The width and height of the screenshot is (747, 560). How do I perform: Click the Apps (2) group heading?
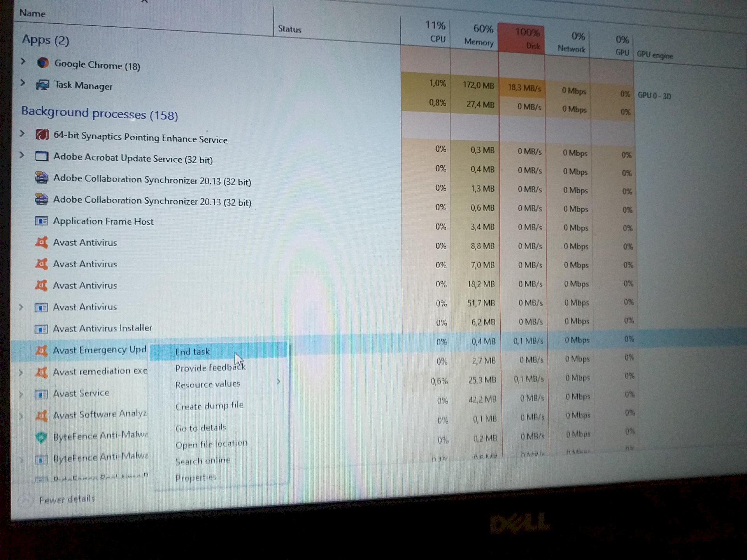[x=46, y=40]
